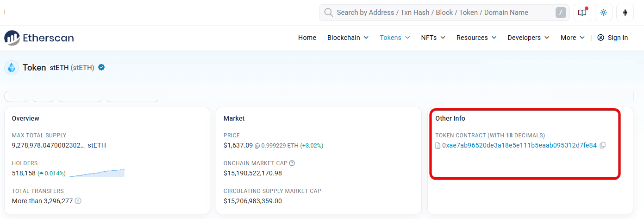Open the NFTs dropdown menu
Screen dimensions: 644x219
pyautogui.click(x=433, y=38)
